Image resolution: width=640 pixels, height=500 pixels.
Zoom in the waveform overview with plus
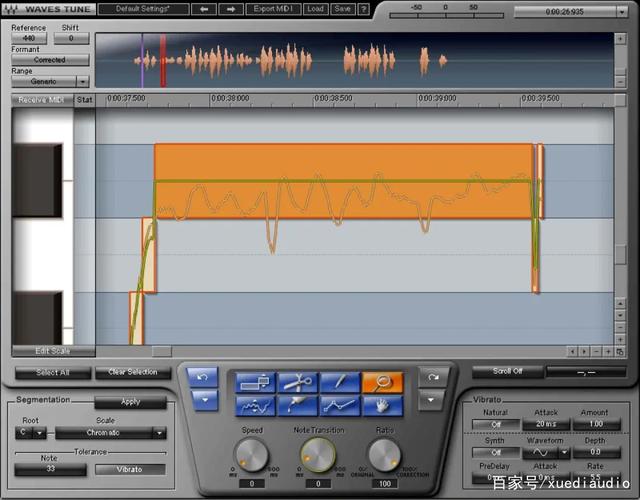coord(620,39)
